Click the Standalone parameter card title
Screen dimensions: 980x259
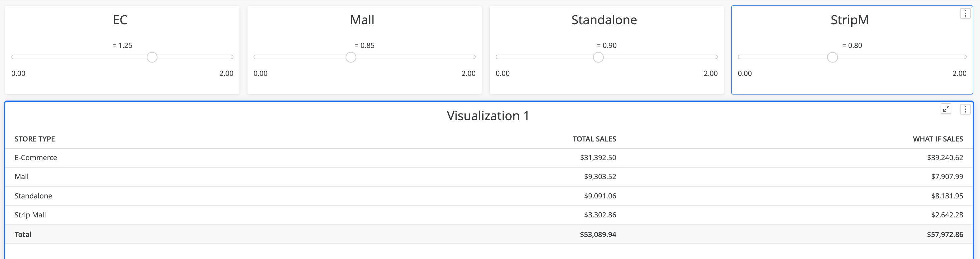click(604, 20)
